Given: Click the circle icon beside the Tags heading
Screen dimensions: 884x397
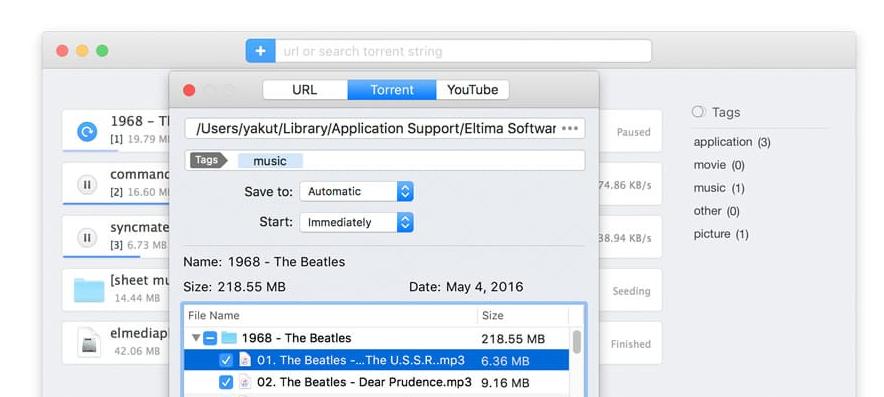Looking at the screenshot, I should click(698, 112).
